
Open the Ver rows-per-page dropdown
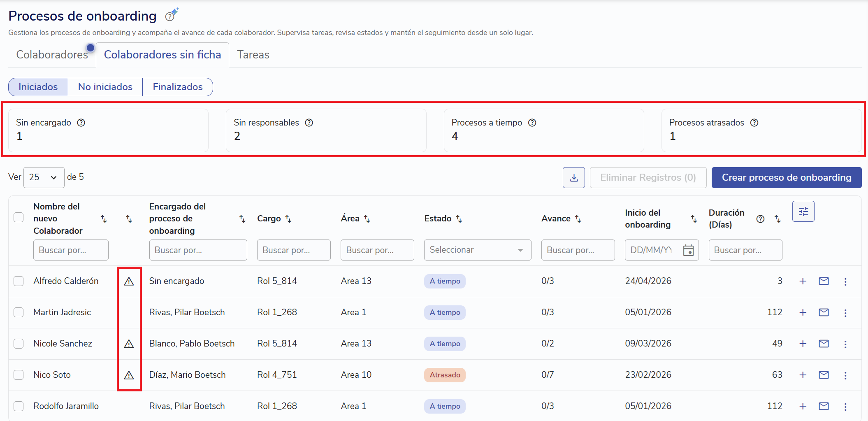coord(44,177)
